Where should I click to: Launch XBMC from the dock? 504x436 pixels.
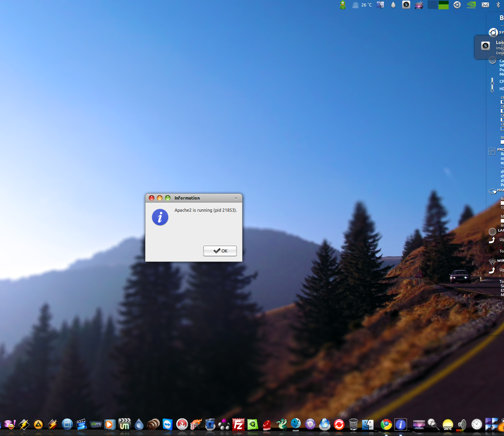[96, 424]
